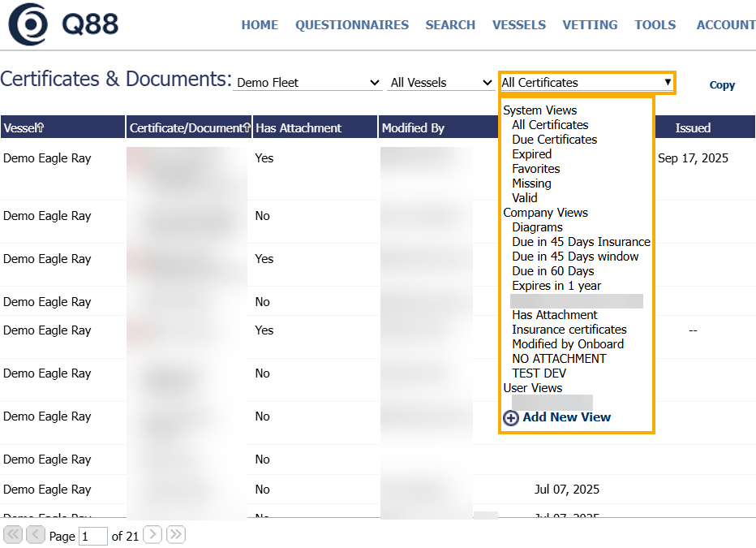Go to the previous page arrow
This screenshot has width=756, height=548.
pyautogui.click(x=36, y=535)
